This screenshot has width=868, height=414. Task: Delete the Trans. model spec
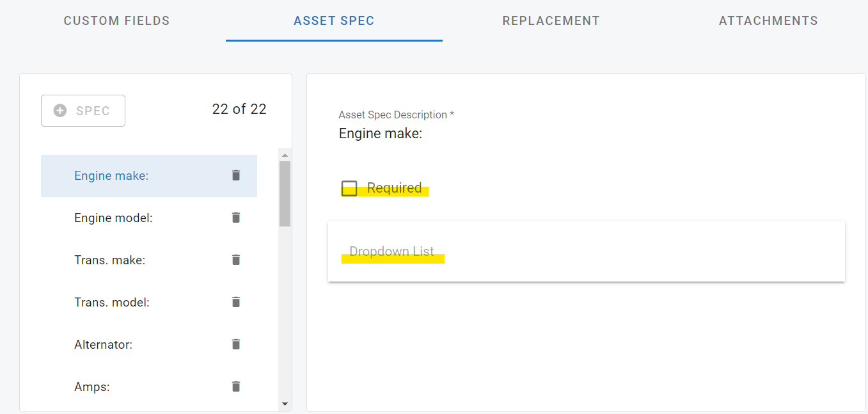(236, 302)
